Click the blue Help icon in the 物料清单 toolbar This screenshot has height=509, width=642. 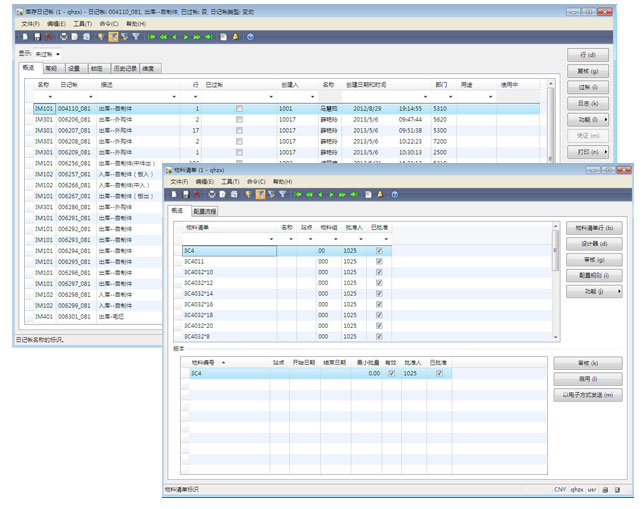pyautogui.click(x=394, y=195)
